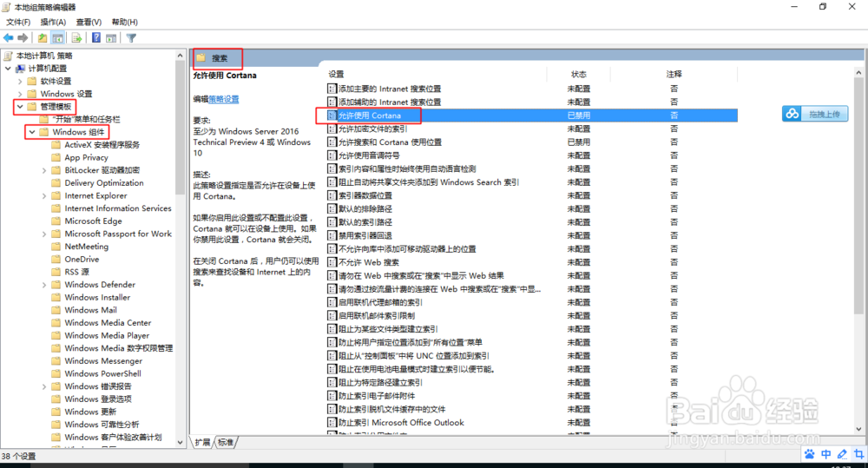This screenshot has height=468, width=868.
Task: Click the pencil edit icon in the floating toolbar
Action: click(842, 454)
